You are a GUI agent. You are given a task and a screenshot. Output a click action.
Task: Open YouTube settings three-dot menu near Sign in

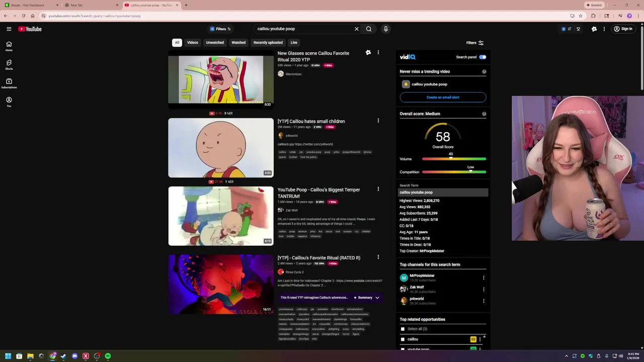(604, 29)
